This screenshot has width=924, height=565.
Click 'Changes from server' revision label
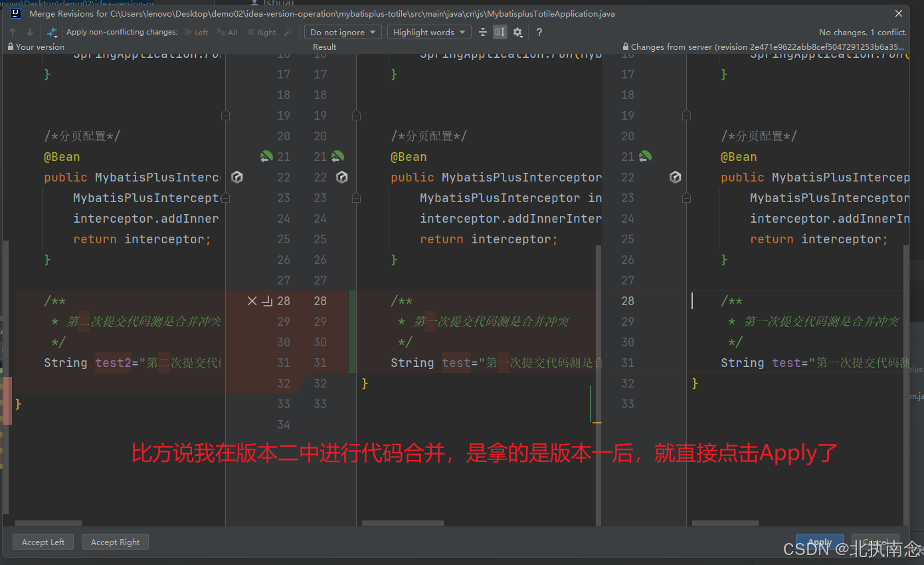pos(767,47)
